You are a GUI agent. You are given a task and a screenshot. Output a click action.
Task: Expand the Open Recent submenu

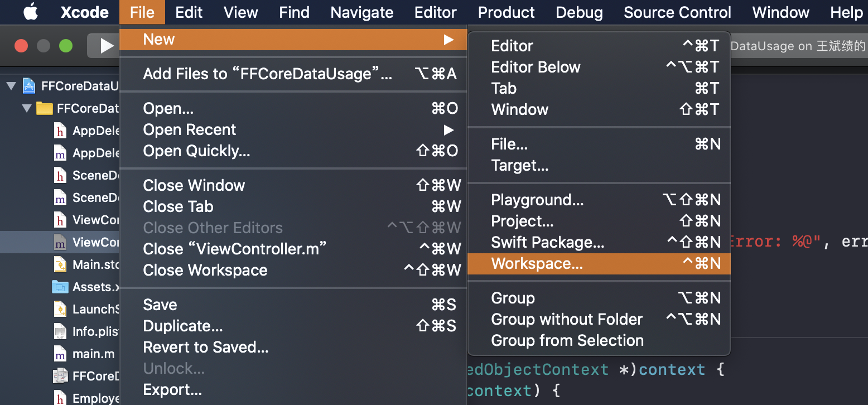click(293, 129)
